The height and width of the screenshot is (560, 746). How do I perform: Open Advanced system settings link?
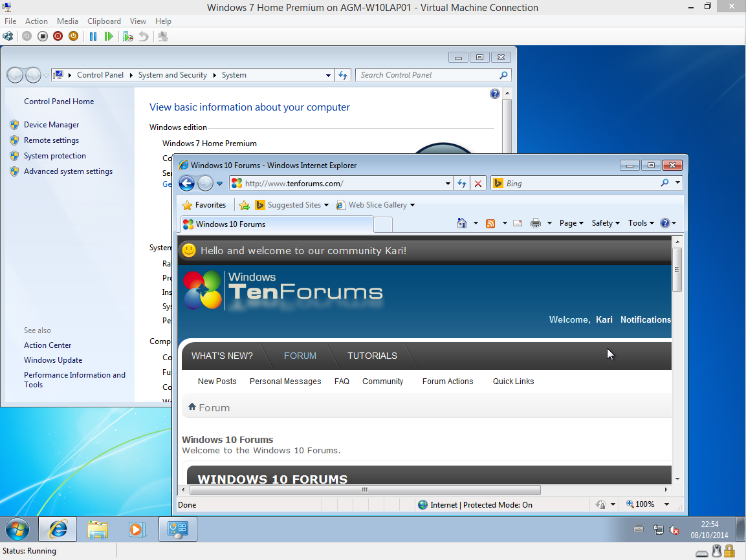coord(68,171)
